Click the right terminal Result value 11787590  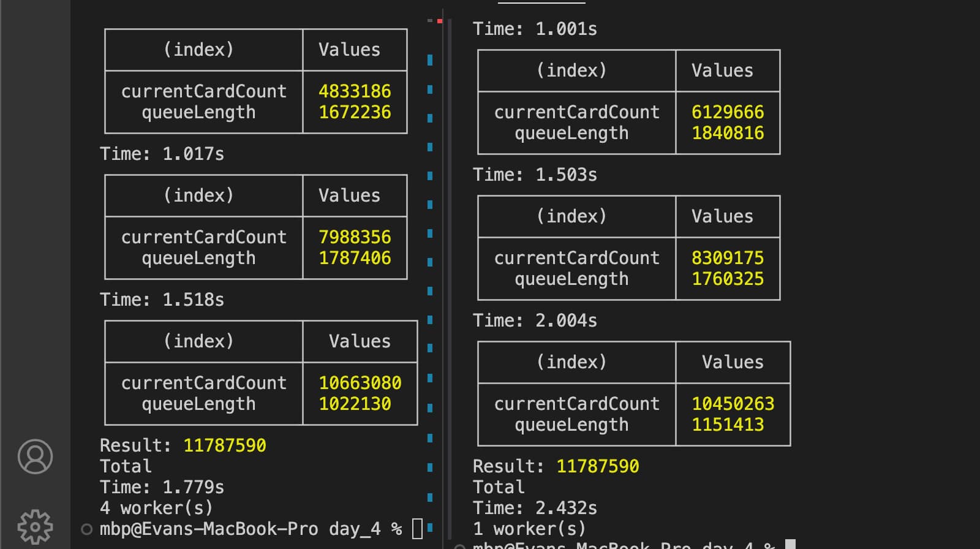(597, 466)
